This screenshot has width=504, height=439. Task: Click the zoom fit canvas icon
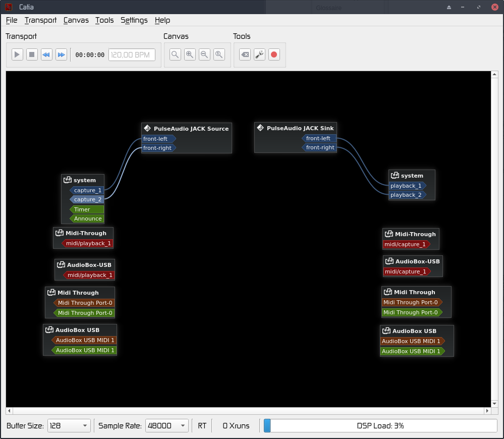pyautogui.click(x=175, y=54)
